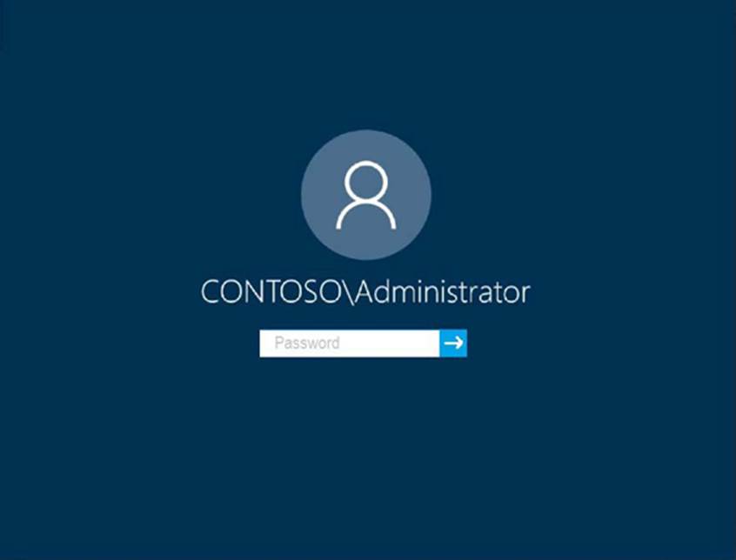Click the circular user avatar icon

coord(366,195)
